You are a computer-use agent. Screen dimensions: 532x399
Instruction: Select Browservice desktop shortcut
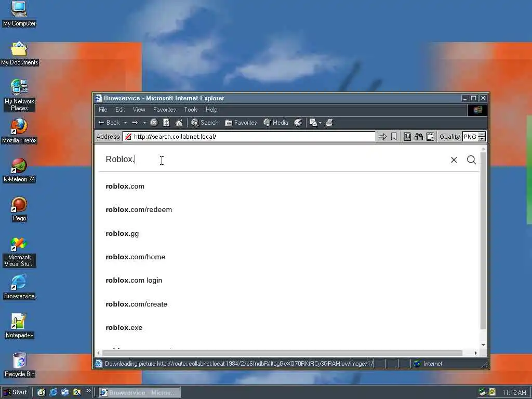(x=19, y=287)
